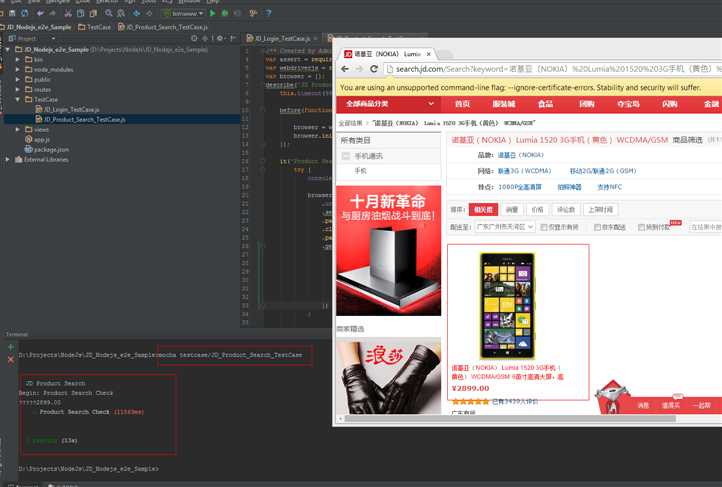Click the Redo arrow in the IDE toolbar
This screenshot has height=487, width=722.
pos(52,13)
